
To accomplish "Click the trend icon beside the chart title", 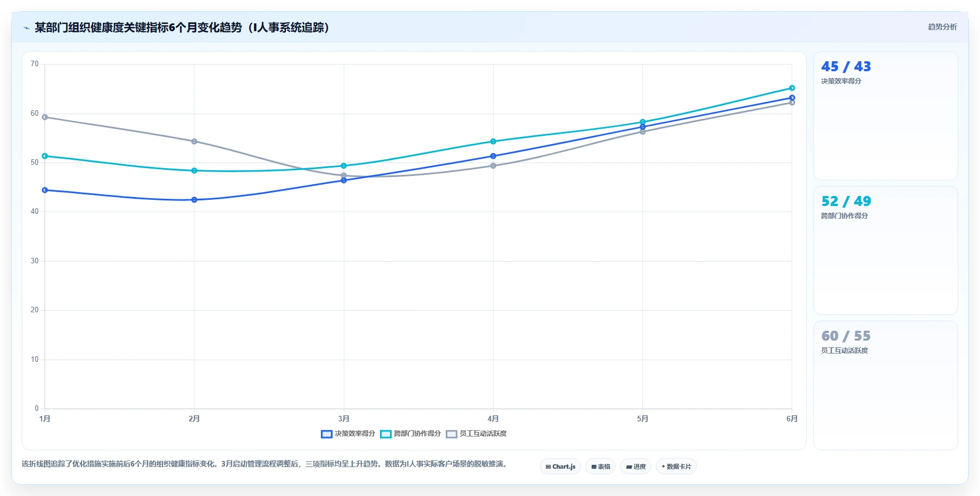I will point(26,28).
